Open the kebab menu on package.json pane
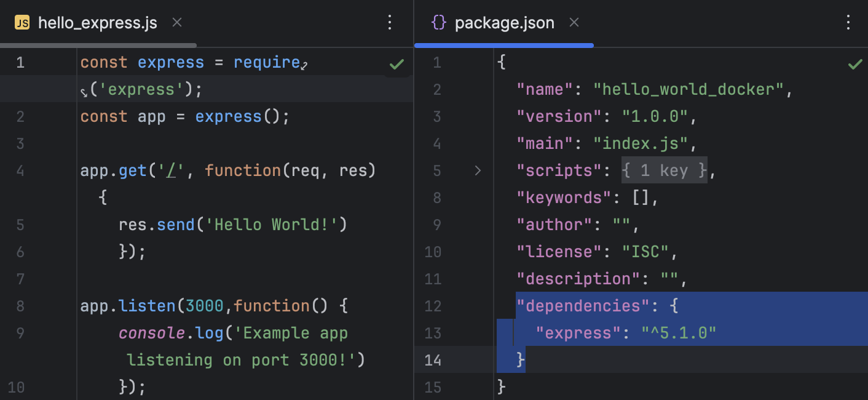The height and width of the screenshot is (400, 868). coord(848,22)
